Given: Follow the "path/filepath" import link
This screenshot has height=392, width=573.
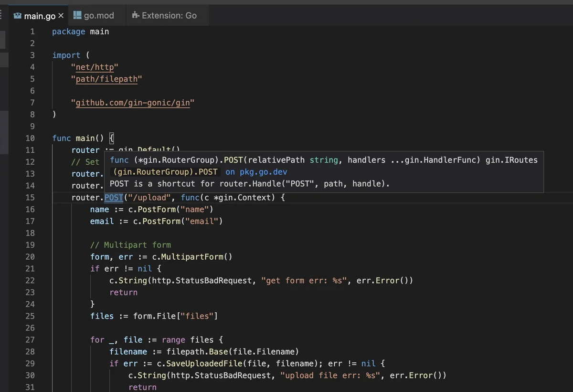Looking at the screenshot, I should tap(106, 79).
